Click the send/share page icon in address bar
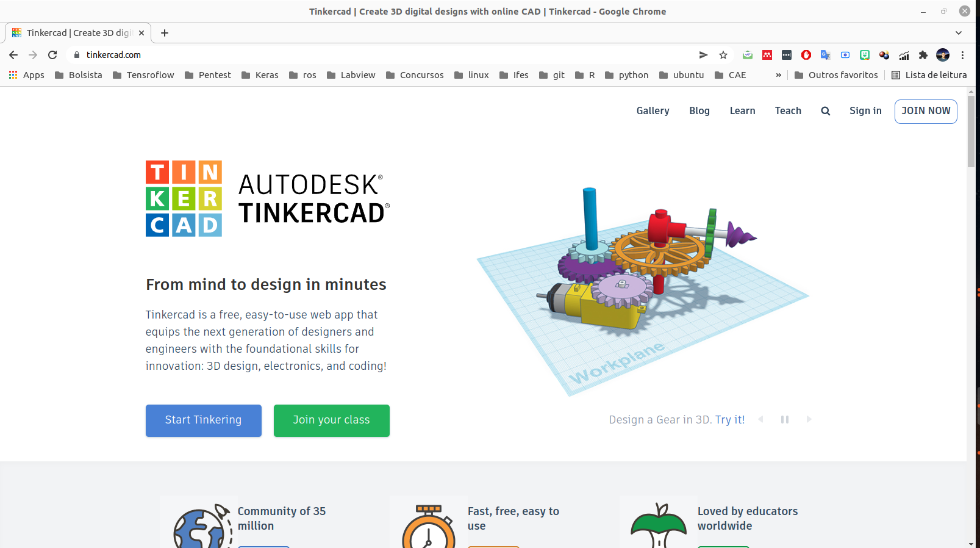Image resolution: width=980 pixels, height=548 pixels. (703, 55)
